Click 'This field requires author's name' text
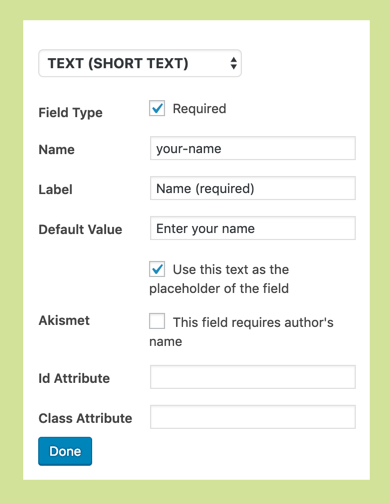390x503 pixels. [x=241, y=332]
